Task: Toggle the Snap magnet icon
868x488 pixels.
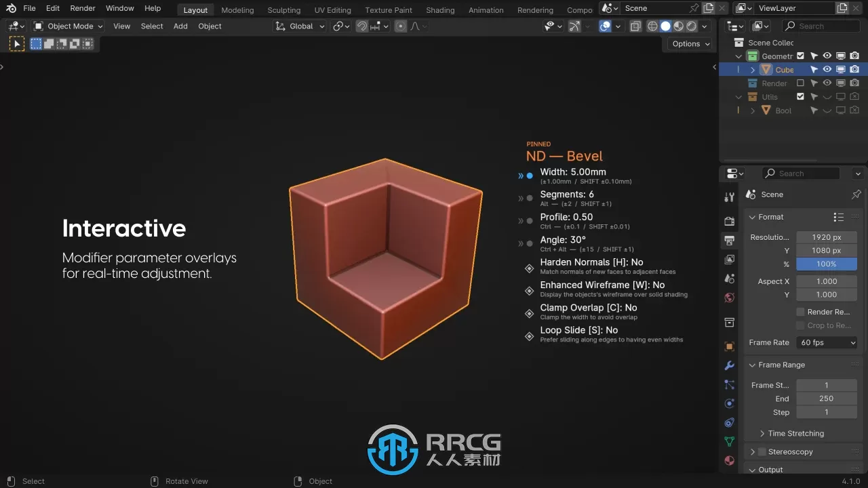Action: tap(362, 26)
